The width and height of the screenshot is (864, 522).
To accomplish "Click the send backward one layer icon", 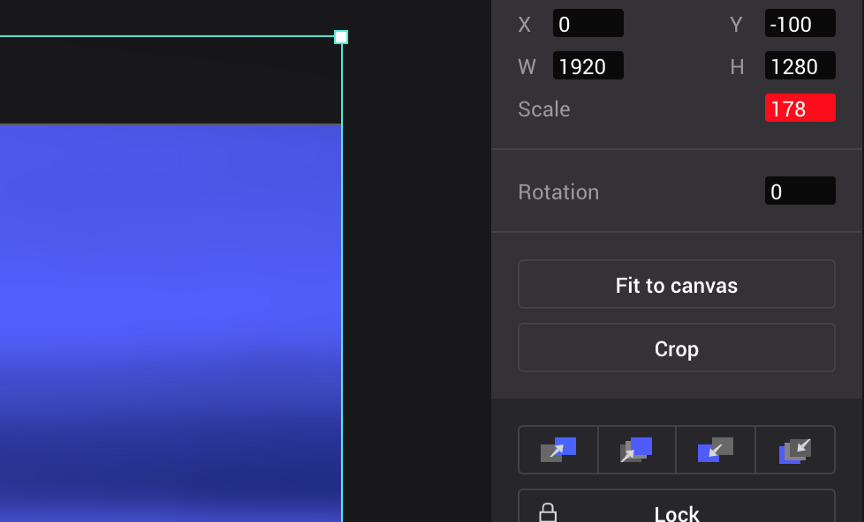I will (715, 450).
